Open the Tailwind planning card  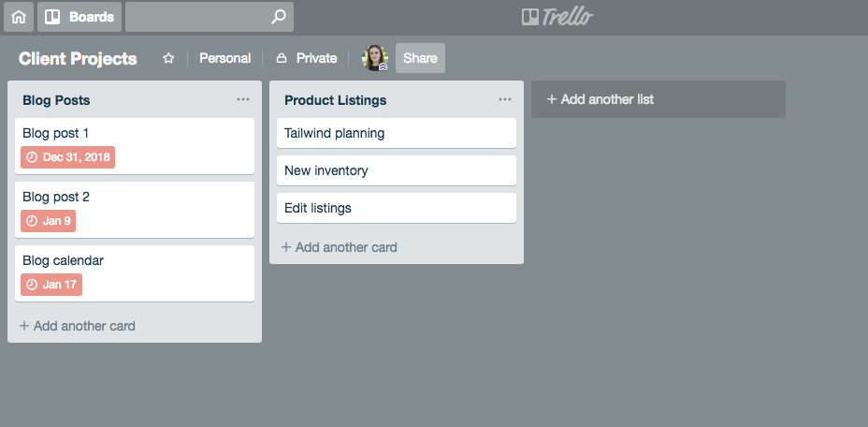click(x=397, y=133)
